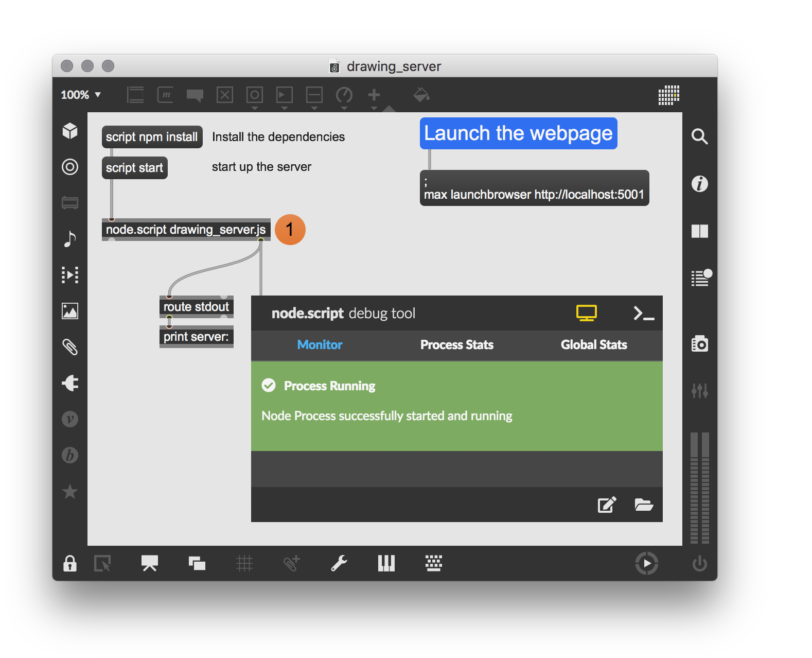Image resolution: width=812 pixels, height=658 pixels.
Task: Expand the slider object dropdown
Action: point(314,108)
